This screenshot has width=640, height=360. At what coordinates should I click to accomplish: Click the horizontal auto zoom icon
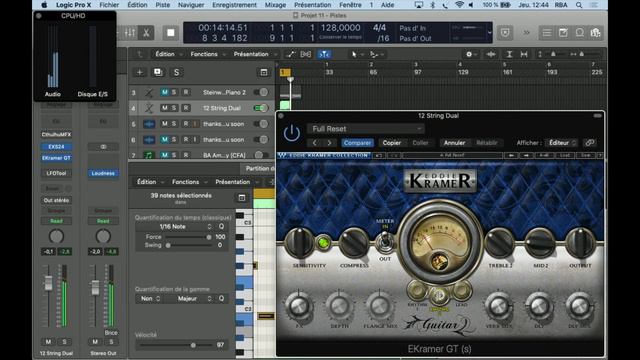[x=524, y=54]
